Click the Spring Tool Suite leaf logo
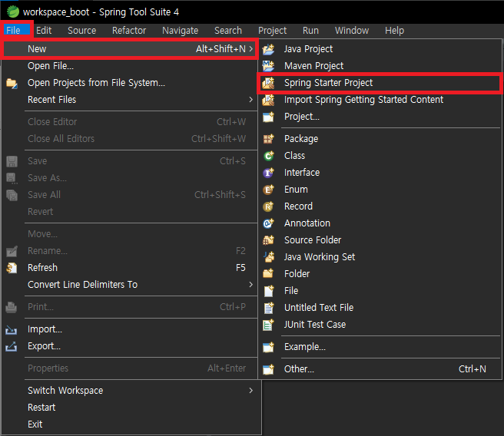The height and width of the screenshot is (436, 504). 13,12
